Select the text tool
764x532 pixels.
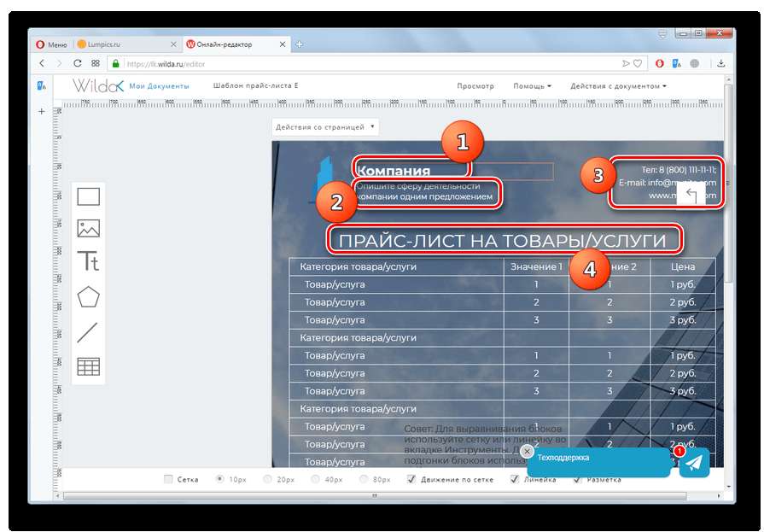(x=89, y=261)
